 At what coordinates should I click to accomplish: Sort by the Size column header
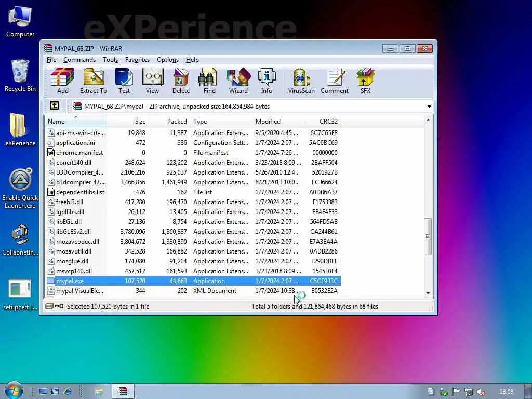(127, 121)
